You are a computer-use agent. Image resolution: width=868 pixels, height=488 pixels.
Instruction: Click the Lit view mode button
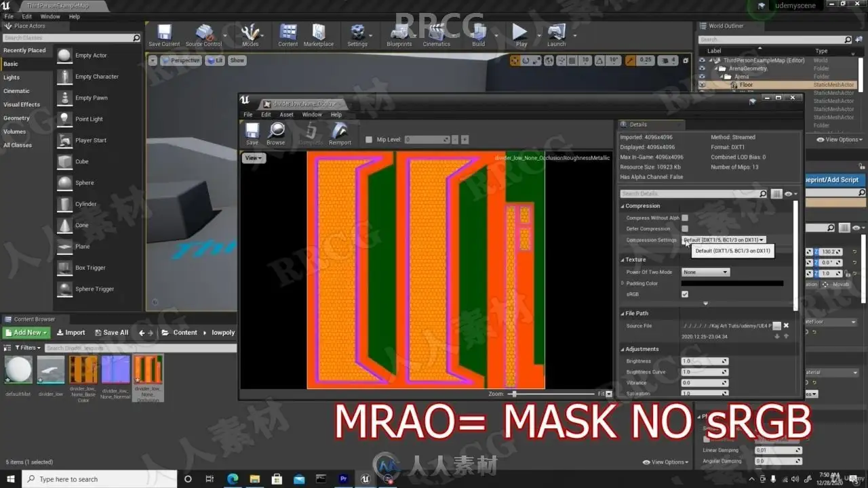pyautogui.click(x=215, y=60)
